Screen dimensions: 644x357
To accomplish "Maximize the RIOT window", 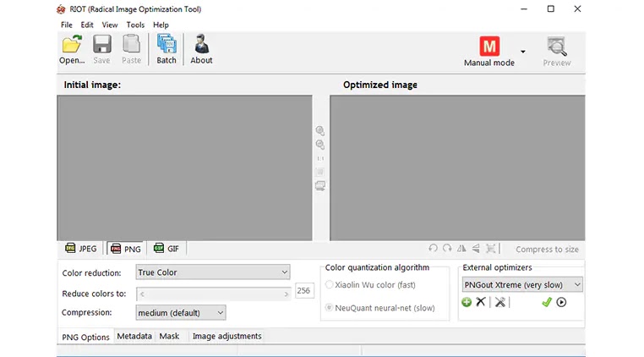I will (551, 8).
